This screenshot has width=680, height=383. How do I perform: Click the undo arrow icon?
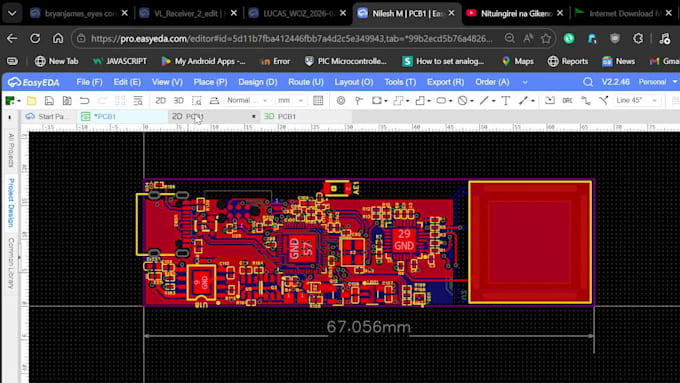coord(85,101)
